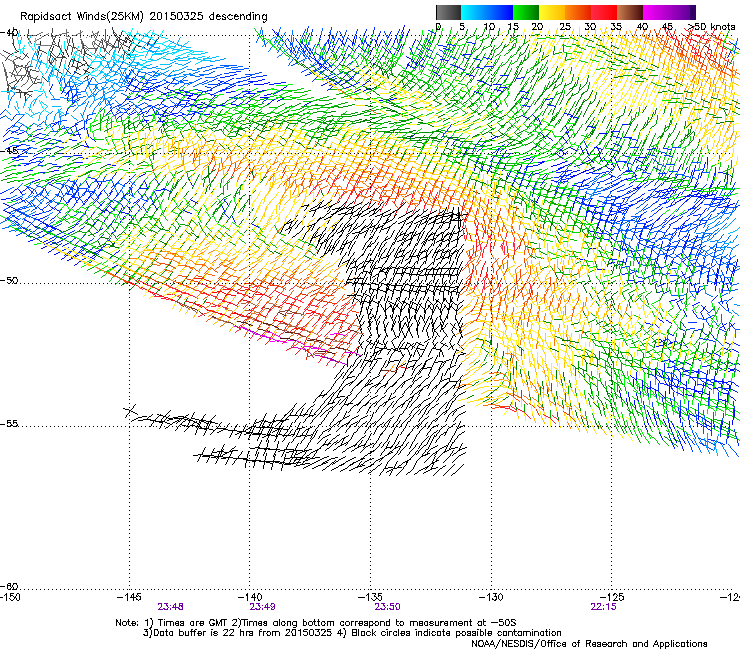Click the purple '23:48' swath time
The image size is (740, 650).
pos(170,607)
